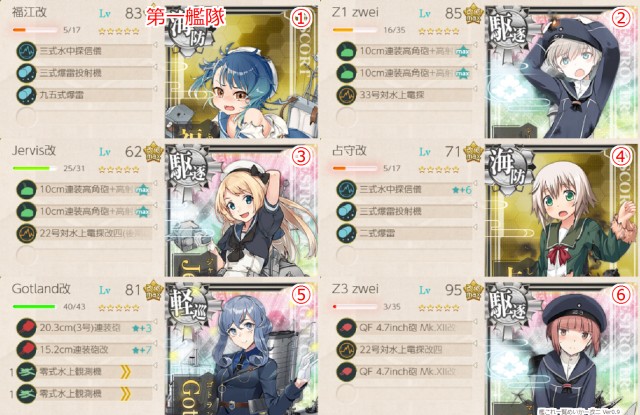Click circled number 4 badge on 占守改 card
This screenshot has height=415, width=640.
coord(621,156)
